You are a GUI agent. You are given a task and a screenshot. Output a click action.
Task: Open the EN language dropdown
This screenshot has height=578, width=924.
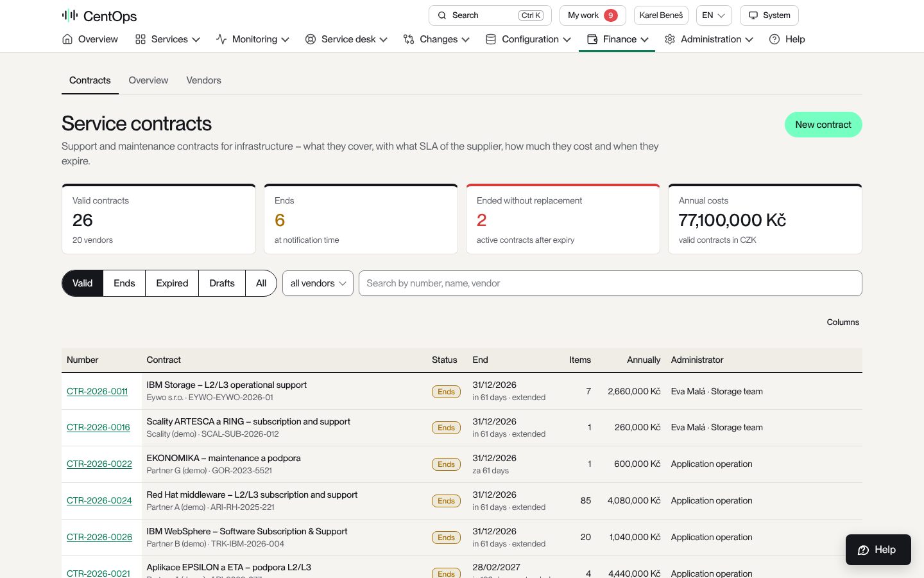pyautogui.click(x=714, y=15)
